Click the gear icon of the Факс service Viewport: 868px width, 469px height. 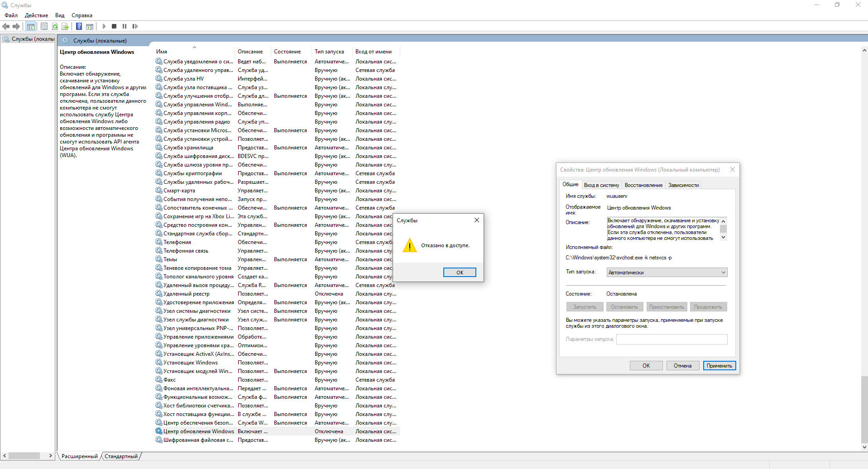click(x=159, y=380)
